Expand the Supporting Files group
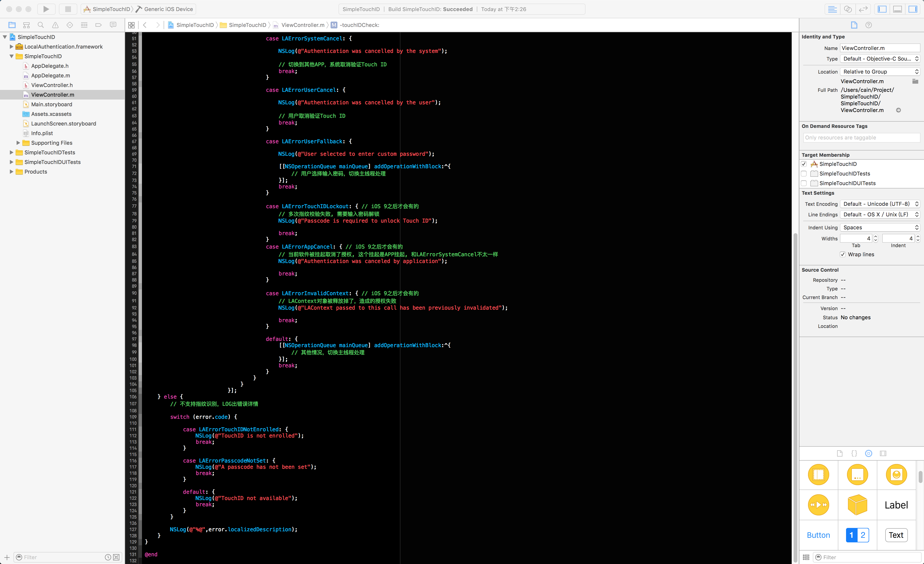 point(18,143)
